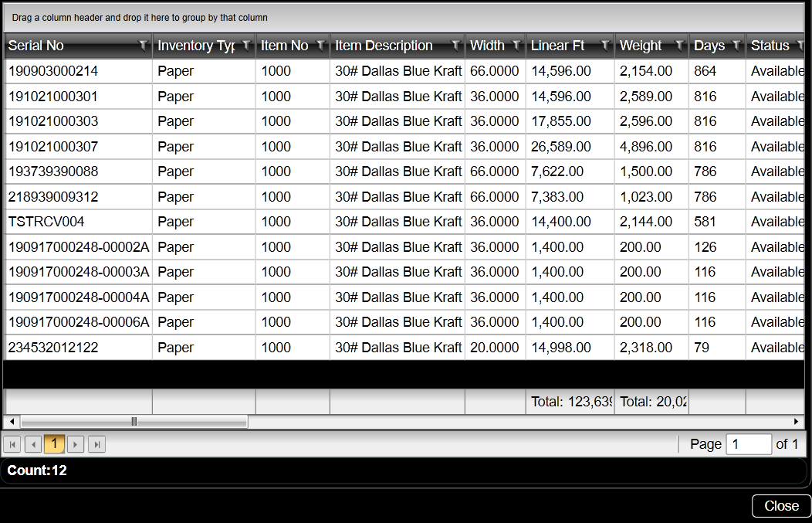Sort by Item Description column header

(x=384, y=46)
